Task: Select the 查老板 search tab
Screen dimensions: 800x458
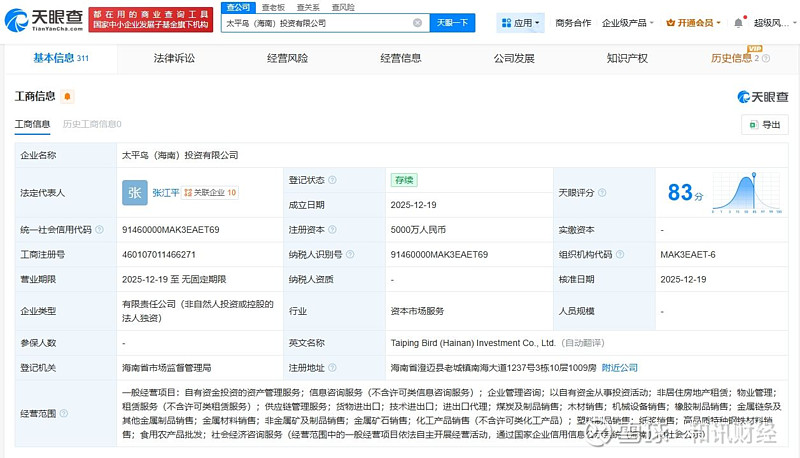Action: pos(273,6)
